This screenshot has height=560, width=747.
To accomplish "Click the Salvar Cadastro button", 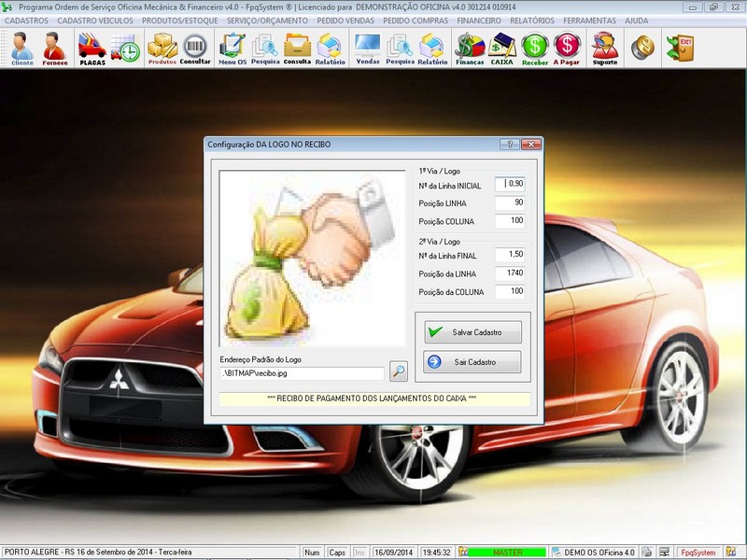I will coord(473,332).
